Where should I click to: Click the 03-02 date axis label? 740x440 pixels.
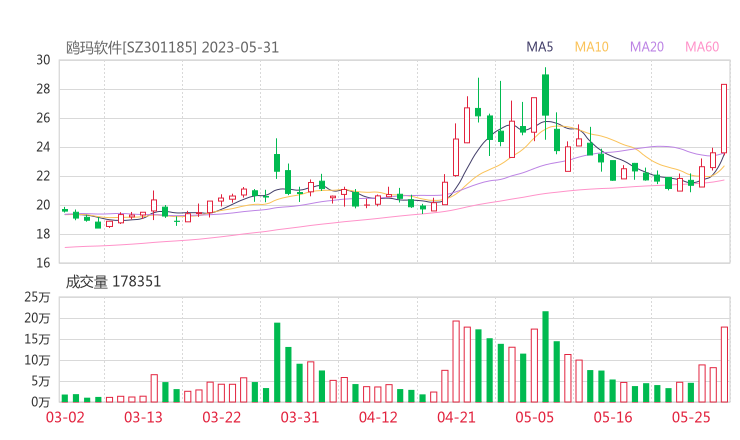65,417
